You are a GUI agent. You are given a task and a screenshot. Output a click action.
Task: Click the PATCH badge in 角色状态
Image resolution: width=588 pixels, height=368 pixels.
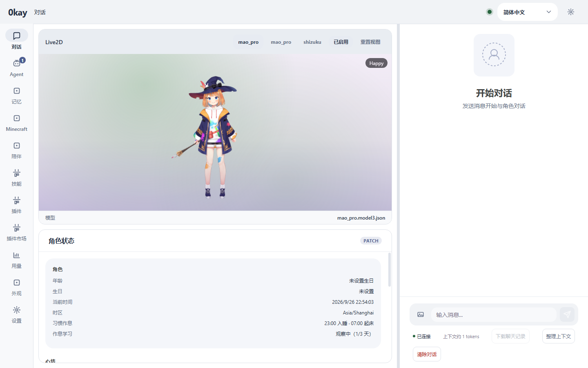click(x=371, y=240)
